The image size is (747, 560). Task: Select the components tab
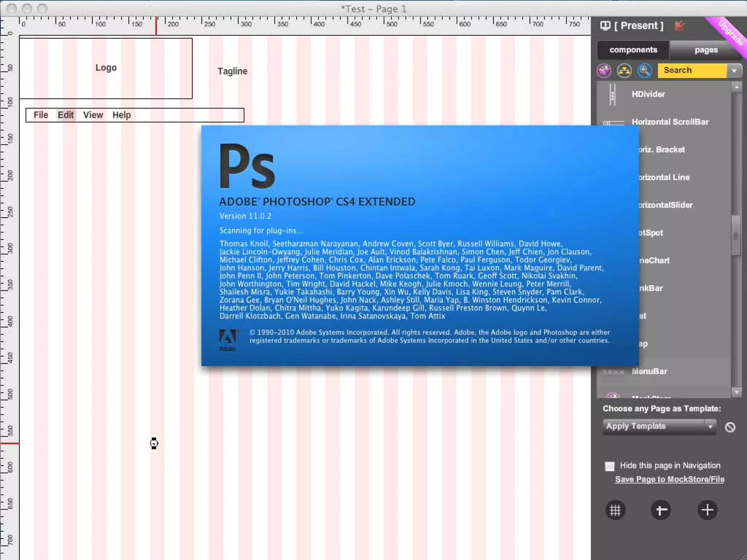(633, 50)
